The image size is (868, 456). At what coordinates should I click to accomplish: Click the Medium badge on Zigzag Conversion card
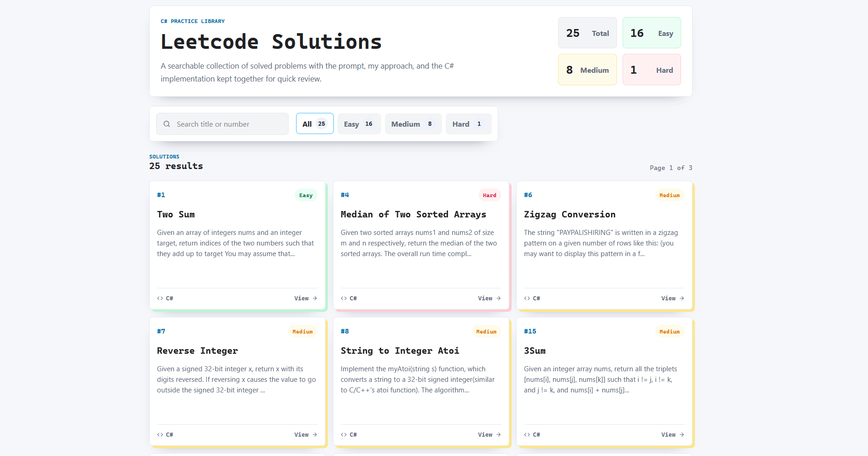[670, 195]
